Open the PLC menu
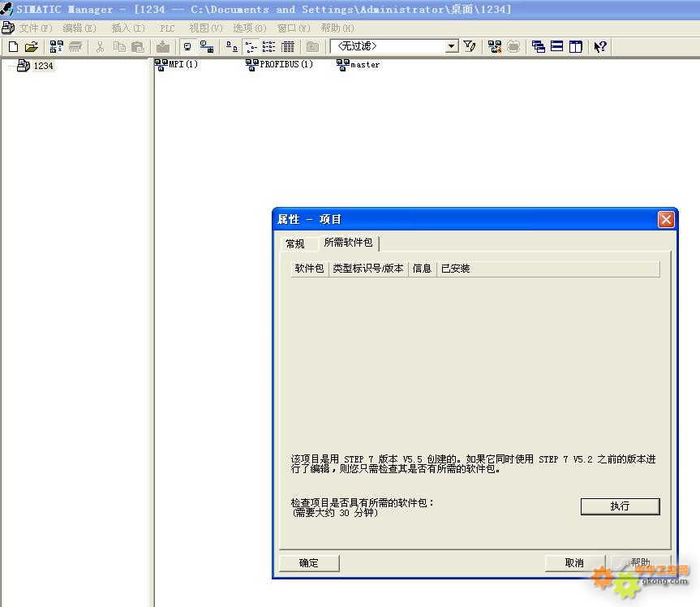700x607 pixels. (x=167, y=28)
